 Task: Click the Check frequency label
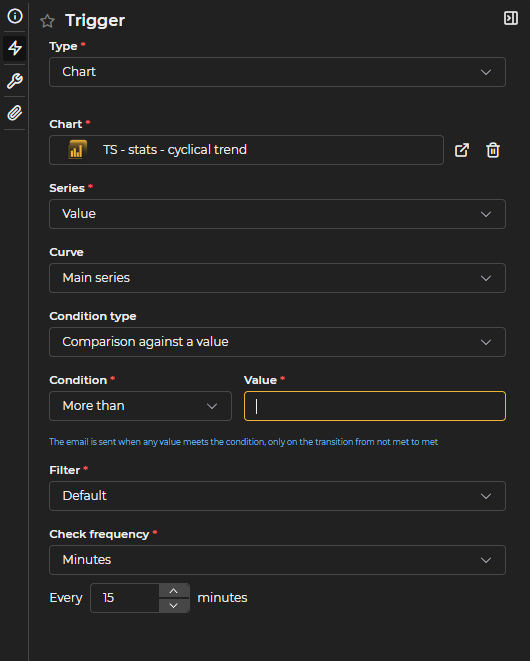pos(99,534)
